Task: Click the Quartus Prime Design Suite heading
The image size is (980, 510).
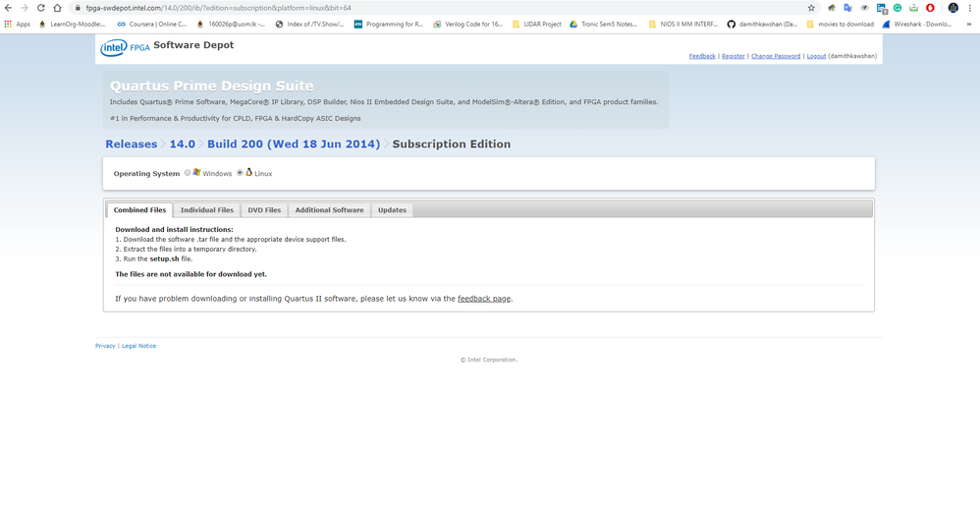Action: click(212, 85)
